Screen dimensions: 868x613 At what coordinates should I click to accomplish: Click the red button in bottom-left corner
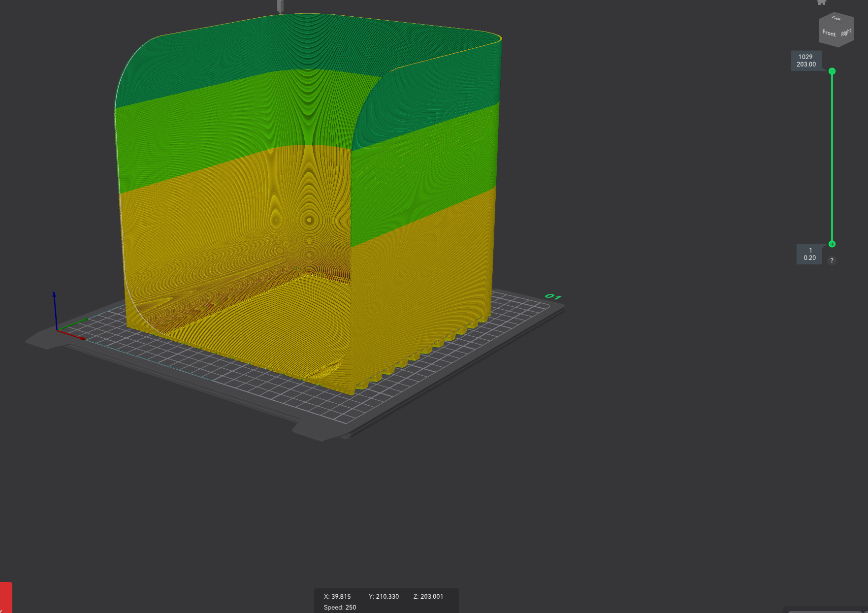click(x=5, y=597)
